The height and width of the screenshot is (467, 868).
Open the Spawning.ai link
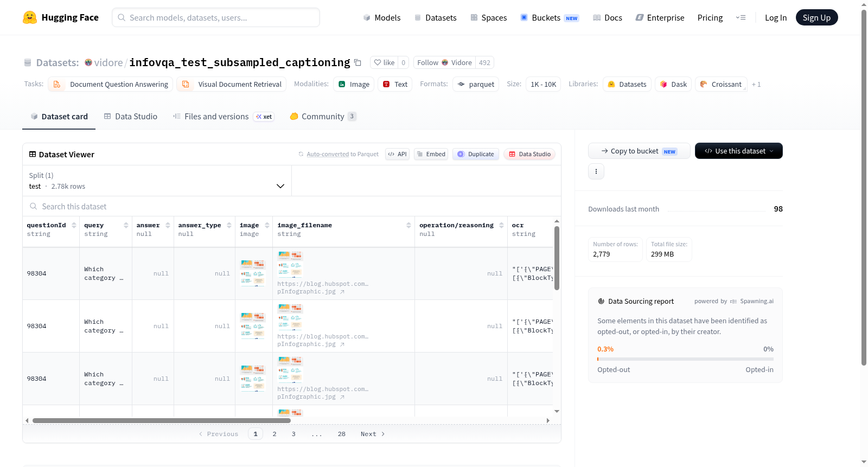(x=752, y=301)
